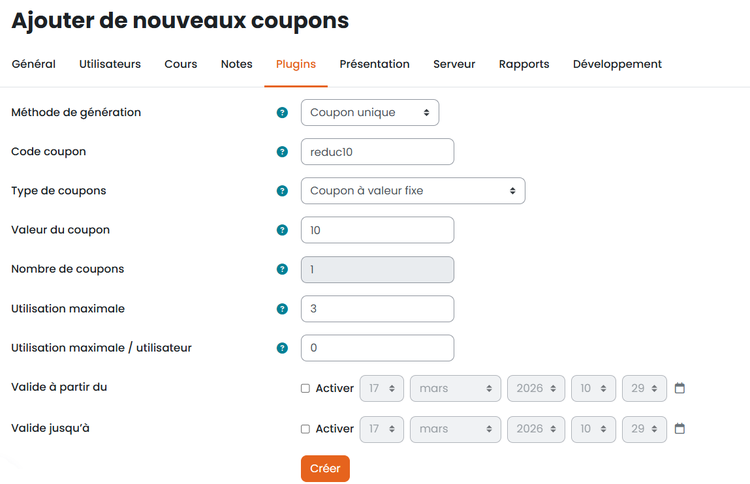Screen dimensions: 750x484
Task: Open calendar picker for Valide à partir du
Action: [x=680, y=388]
